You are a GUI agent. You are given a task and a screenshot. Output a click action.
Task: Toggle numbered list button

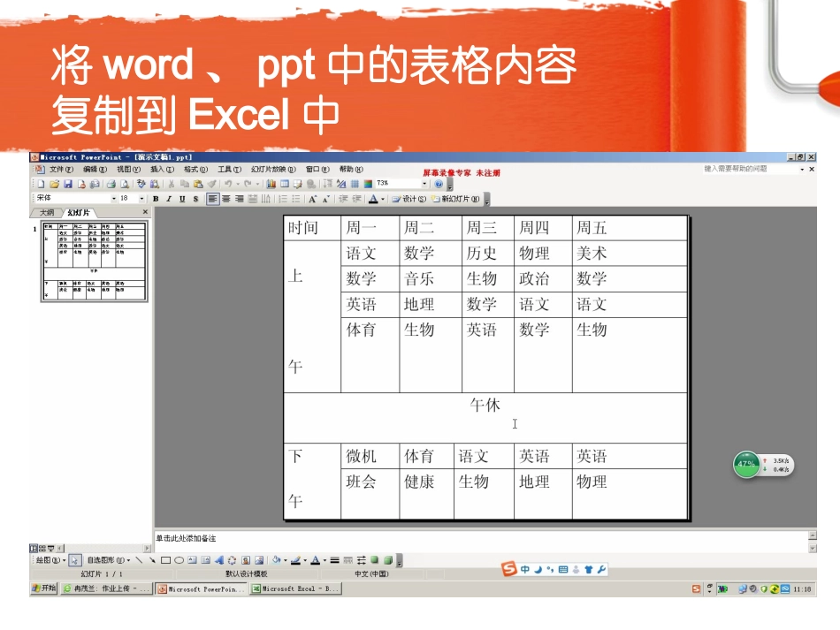point(283,199)
